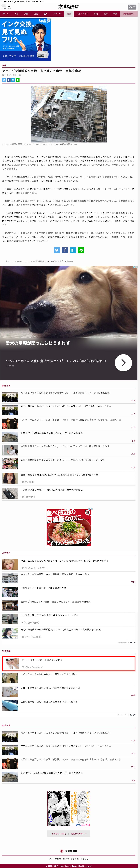Image resolution: width=140 pixels, height=868 pixels.
Task: Go to トップ in the breadcrumb
Action: [x=8, y=261]
